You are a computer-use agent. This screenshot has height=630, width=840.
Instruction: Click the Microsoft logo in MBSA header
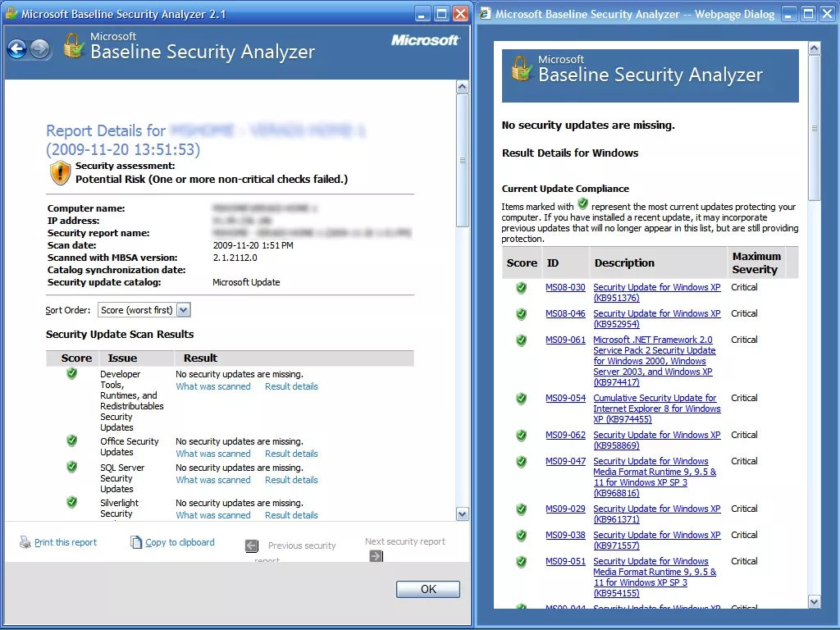click(425, 40)
